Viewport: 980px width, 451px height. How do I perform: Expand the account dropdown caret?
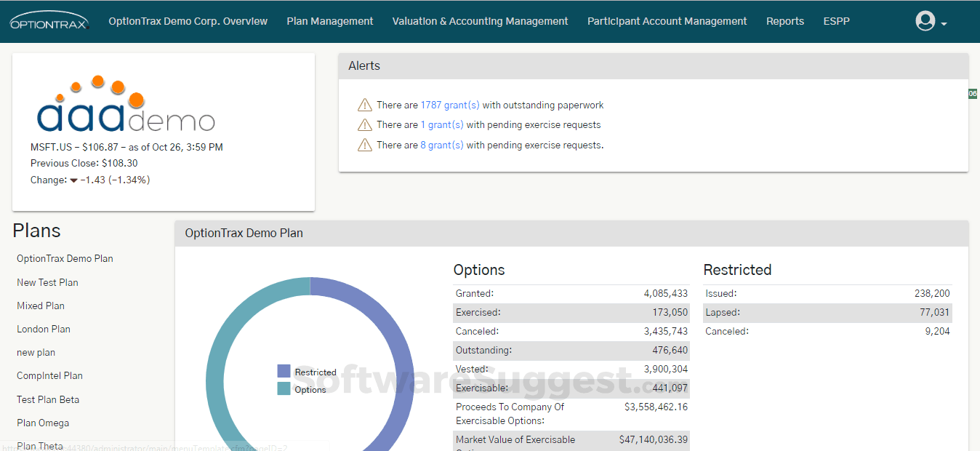[x=944, y=24]
